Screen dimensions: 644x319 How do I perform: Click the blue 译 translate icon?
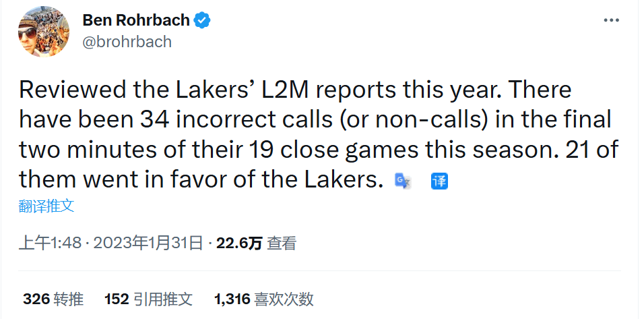click(439, 181)
